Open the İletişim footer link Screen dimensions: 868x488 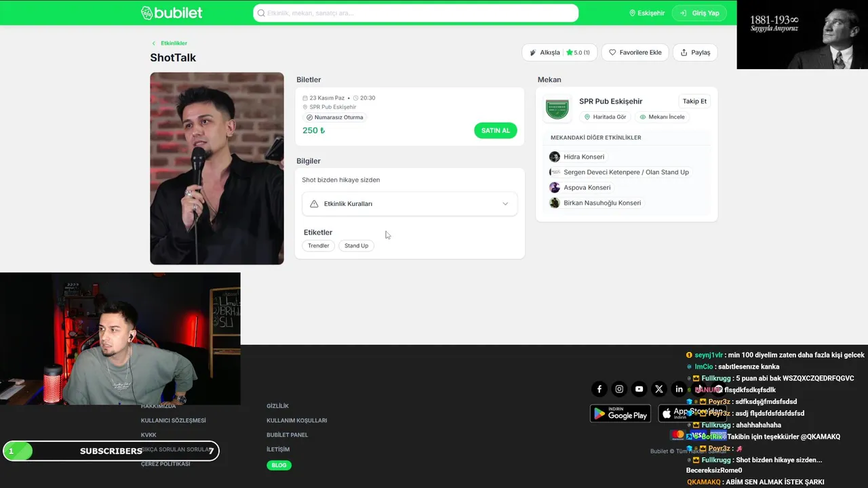tap(278, 450)
